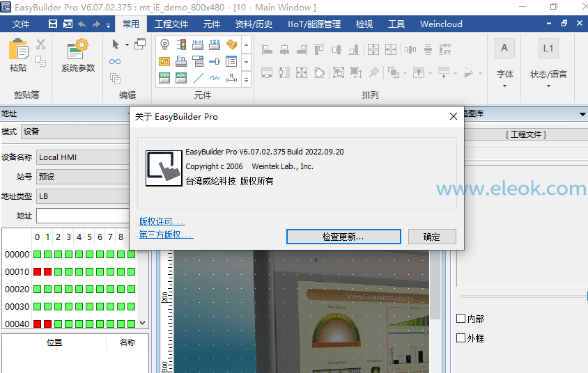Toggle first green bit in row 00020

click(37, 289)
